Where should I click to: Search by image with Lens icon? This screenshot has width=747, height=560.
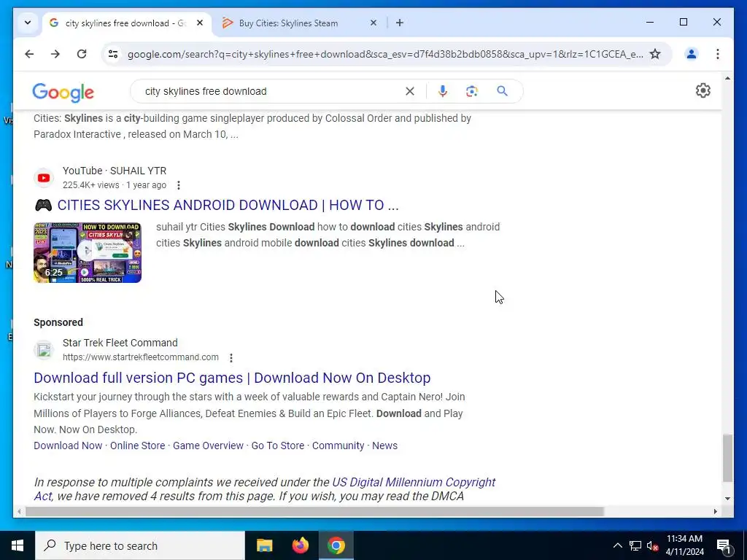[x=472, y=91]
